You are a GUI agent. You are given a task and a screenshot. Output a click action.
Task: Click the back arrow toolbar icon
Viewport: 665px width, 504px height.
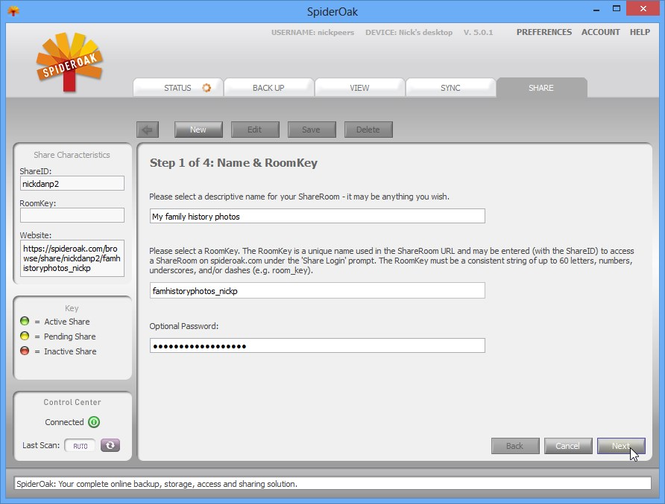148,130
